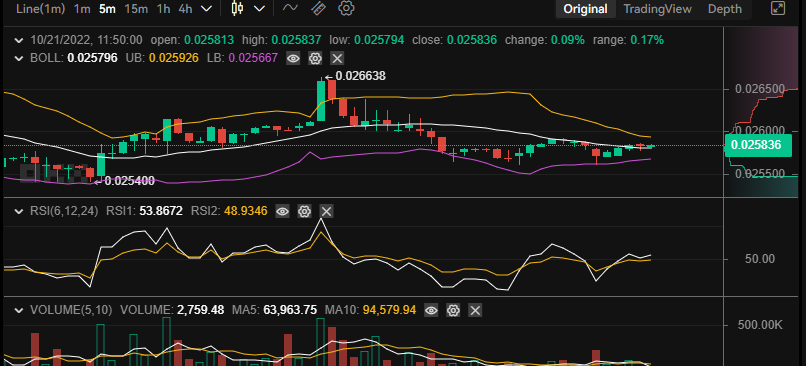Screen dimensions: 806x366
Task: Collapse the RSI(6,12,24) legend
Action: [19, 211]
